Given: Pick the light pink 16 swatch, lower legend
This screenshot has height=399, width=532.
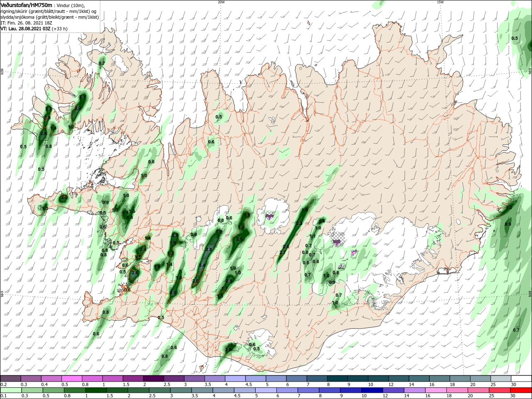Looking at the screenshot, I should pyautogui.click(x=436, y=390).
